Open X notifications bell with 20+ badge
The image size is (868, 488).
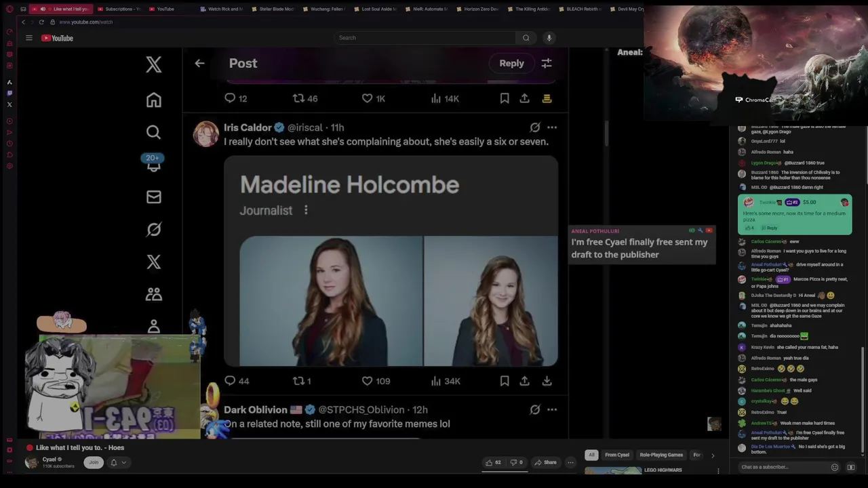153,163
